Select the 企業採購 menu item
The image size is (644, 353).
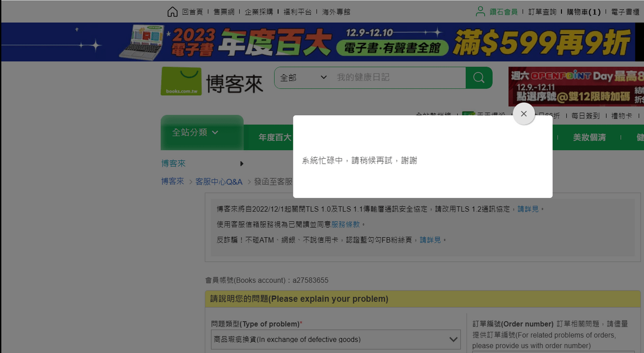tap(259, 11)
